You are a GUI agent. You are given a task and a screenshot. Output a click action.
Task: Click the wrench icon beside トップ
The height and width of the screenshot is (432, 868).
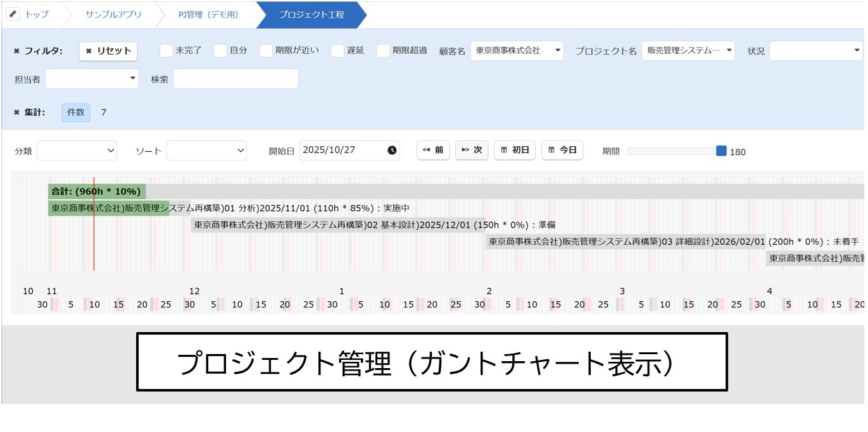tap(13, 14)
